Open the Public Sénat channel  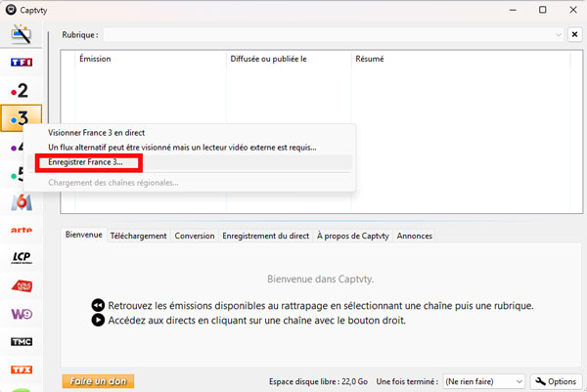(21, 286)
